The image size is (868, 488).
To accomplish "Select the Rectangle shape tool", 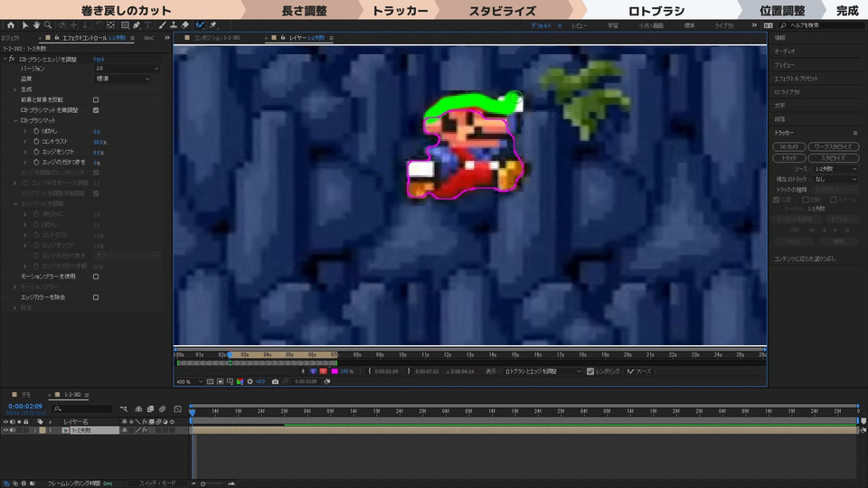I will click(125, 25).
